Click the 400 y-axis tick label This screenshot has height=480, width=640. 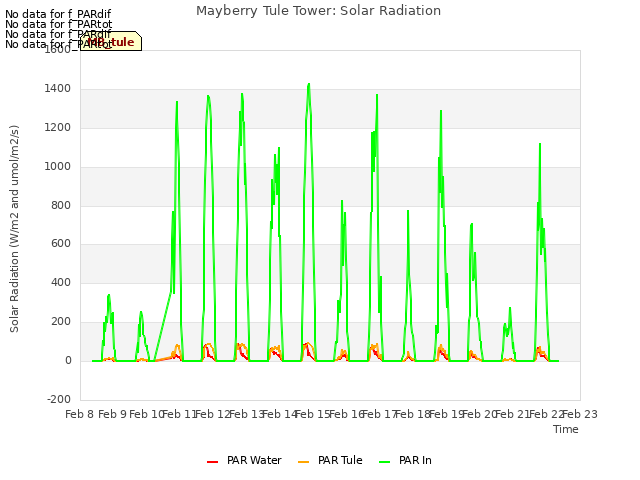(61, 282)
